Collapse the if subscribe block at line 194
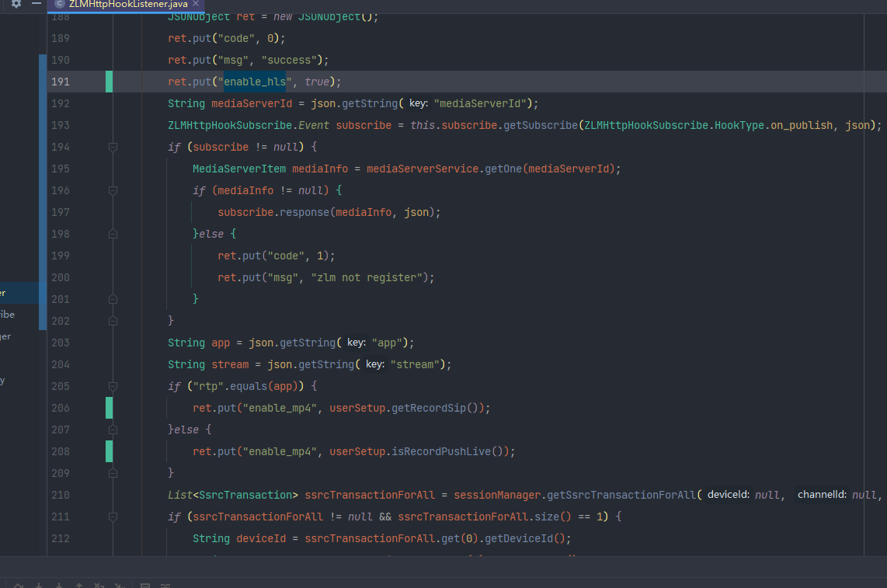Screen dimensions: 887x588 pyautogui.click(x=113, y=146)
